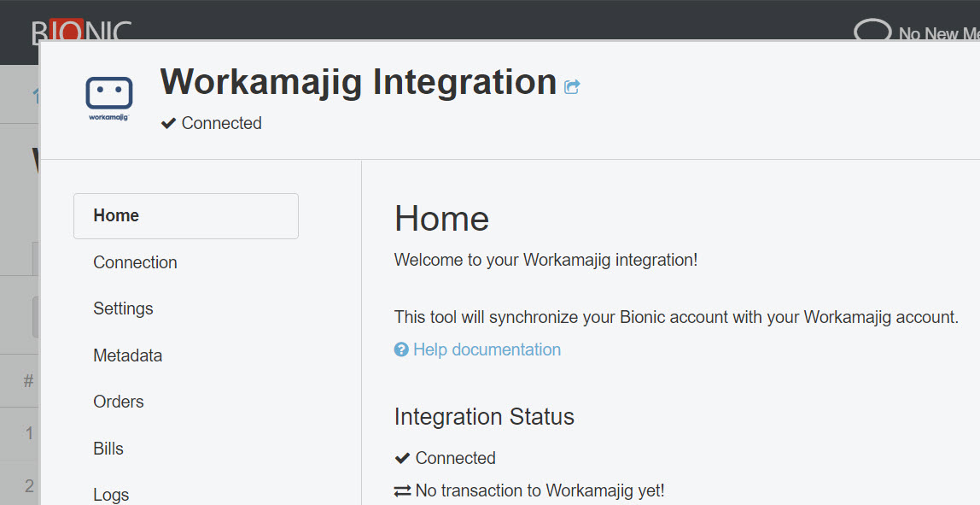
Task: Show the Bills section
Action: click(x=108, y=449)
